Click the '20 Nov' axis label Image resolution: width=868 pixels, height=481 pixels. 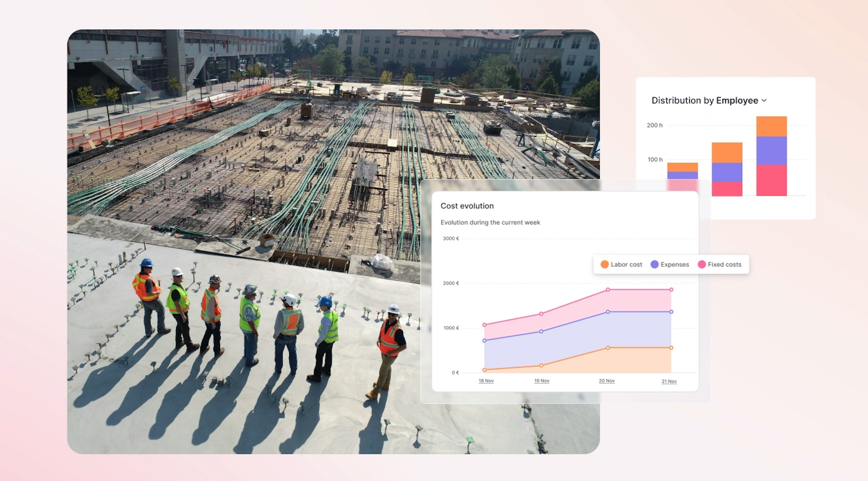(606, 381)
